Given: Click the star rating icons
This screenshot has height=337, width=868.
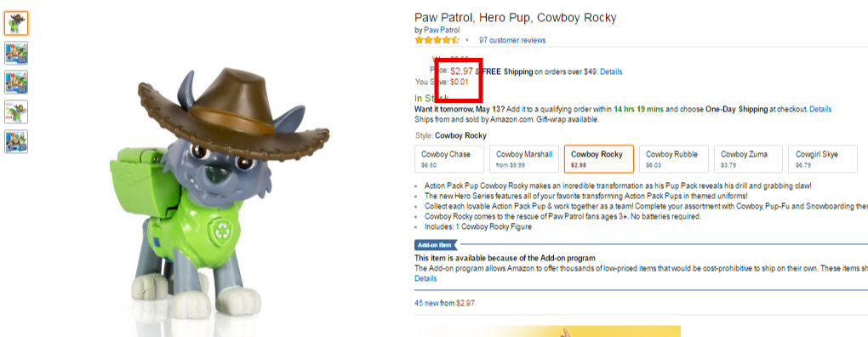Looking at the screenshot, I should (x=437, y=40).
